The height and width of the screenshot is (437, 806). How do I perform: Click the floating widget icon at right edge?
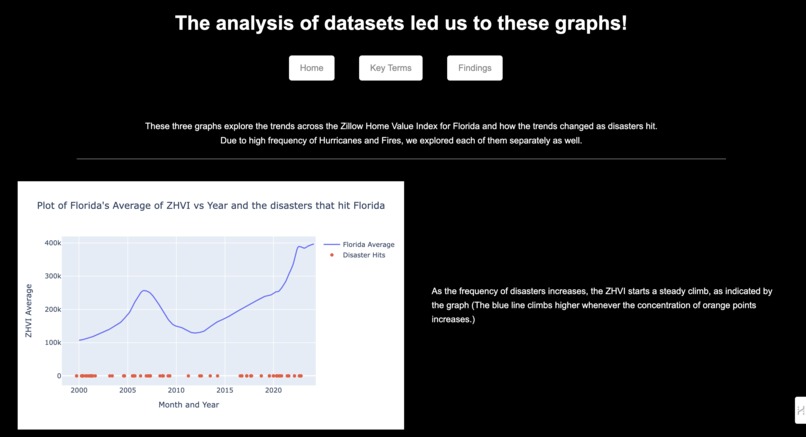point(800,410)
